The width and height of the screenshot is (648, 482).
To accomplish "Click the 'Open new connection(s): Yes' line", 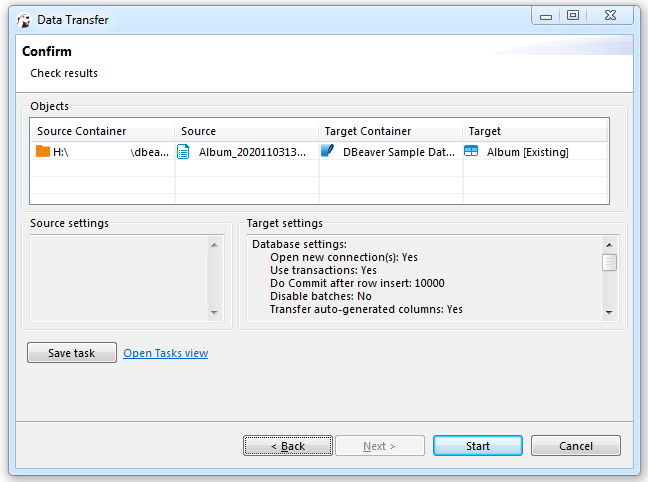I will tap(344, 257).
